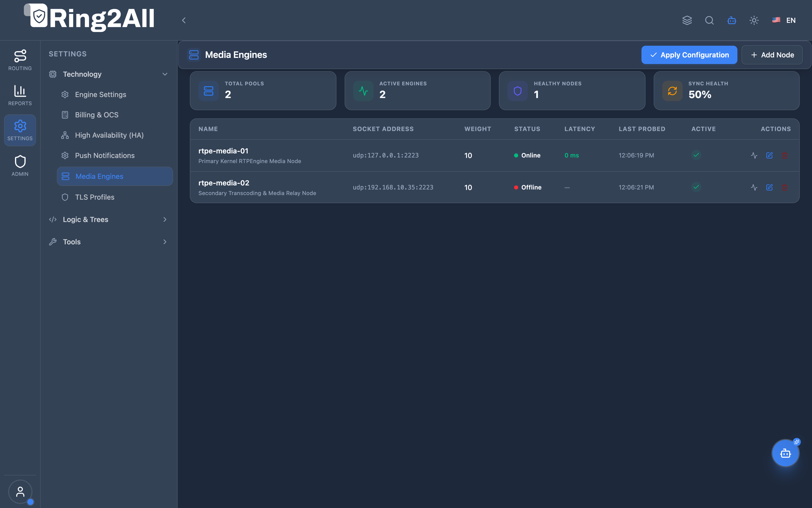Delete the rtpe-media-02 node

pos(785,187)
